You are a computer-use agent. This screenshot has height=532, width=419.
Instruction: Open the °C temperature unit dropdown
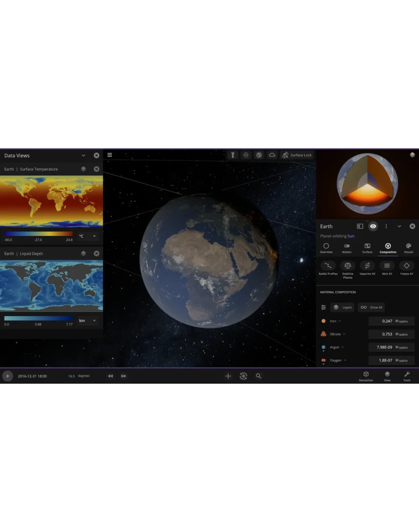tap(87, 236)
